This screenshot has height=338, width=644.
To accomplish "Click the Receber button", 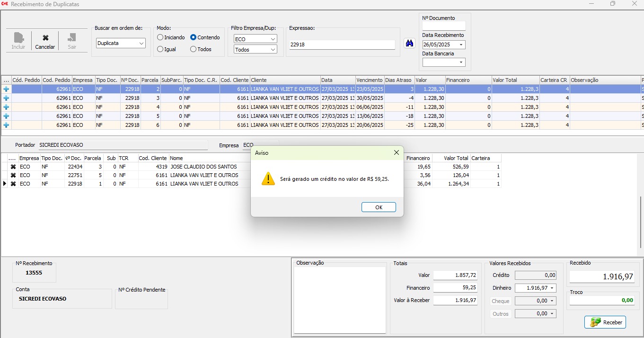I will point(605,322).
